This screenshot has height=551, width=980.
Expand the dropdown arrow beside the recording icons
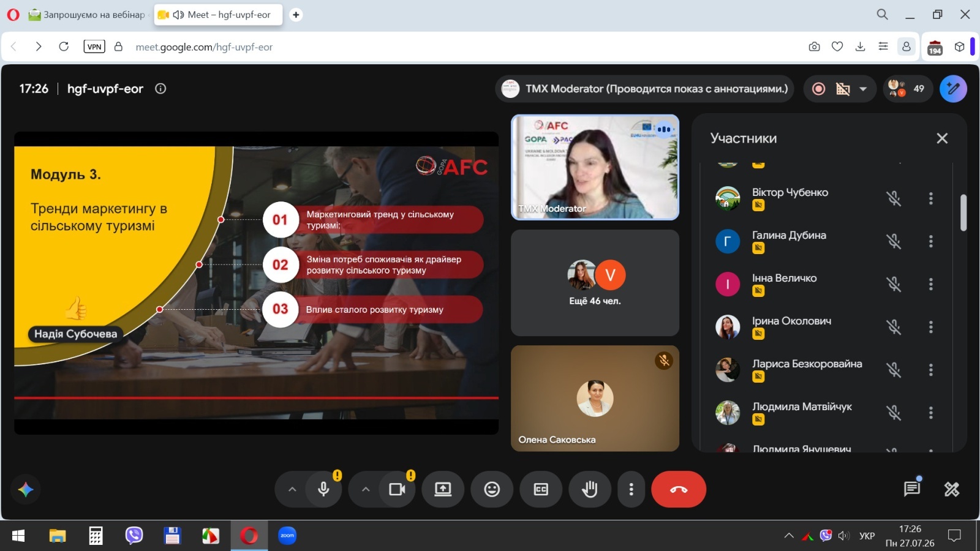863,89
